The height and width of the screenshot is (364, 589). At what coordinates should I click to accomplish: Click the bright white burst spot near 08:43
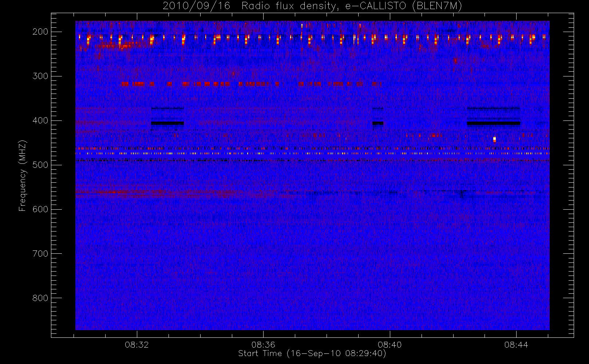pos(494,139)
